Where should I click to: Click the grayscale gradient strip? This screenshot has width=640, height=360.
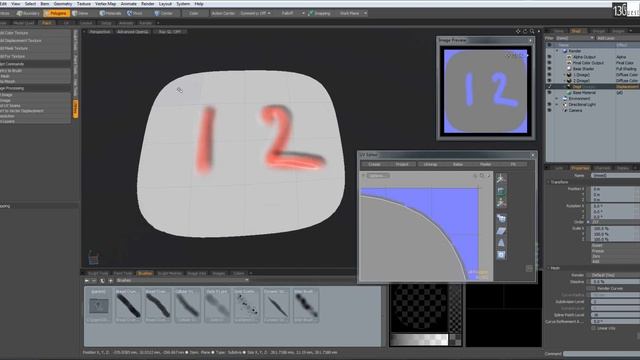[x=419, y=339]
